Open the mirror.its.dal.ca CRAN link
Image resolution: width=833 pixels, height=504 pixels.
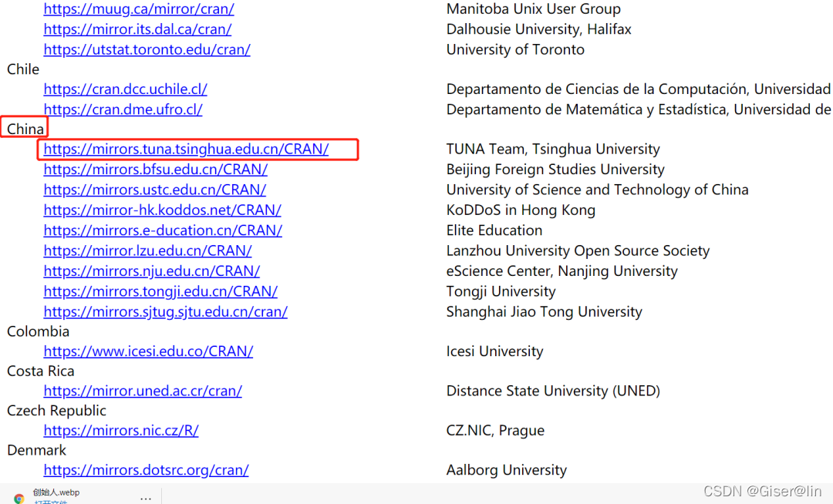tap(137, 29)
